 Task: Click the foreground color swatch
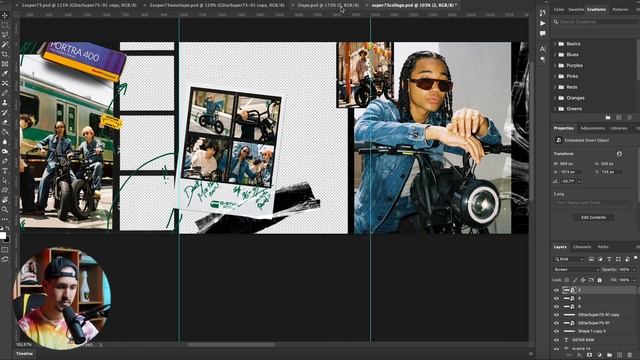3,236
